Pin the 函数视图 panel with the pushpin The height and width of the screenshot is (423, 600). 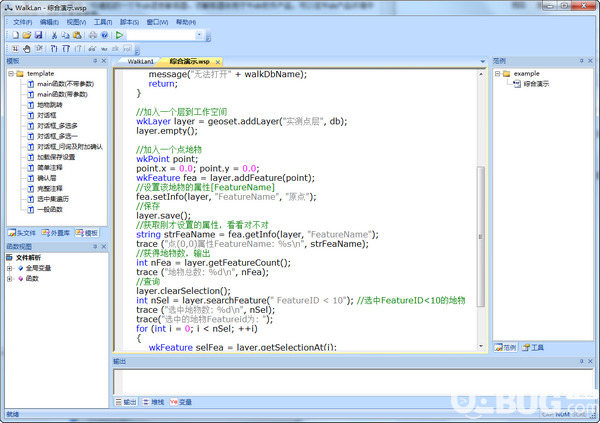click(x=95, y=247)
